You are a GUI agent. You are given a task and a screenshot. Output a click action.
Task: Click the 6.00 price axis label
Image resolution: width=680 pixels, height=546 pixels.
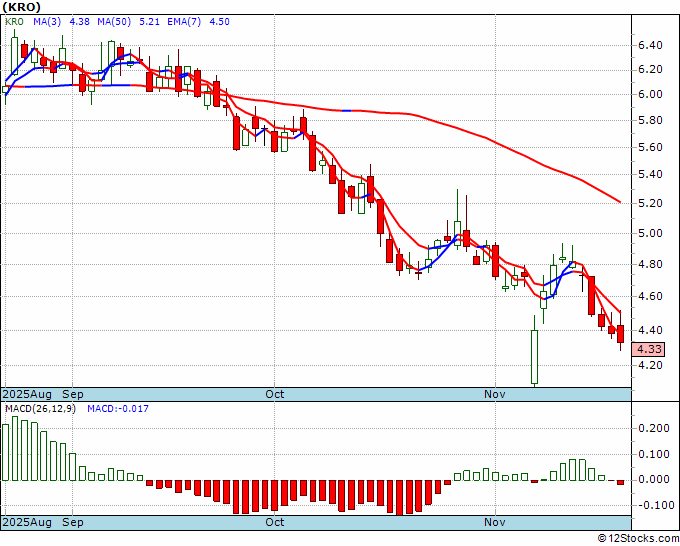click(x=650, y=95)
